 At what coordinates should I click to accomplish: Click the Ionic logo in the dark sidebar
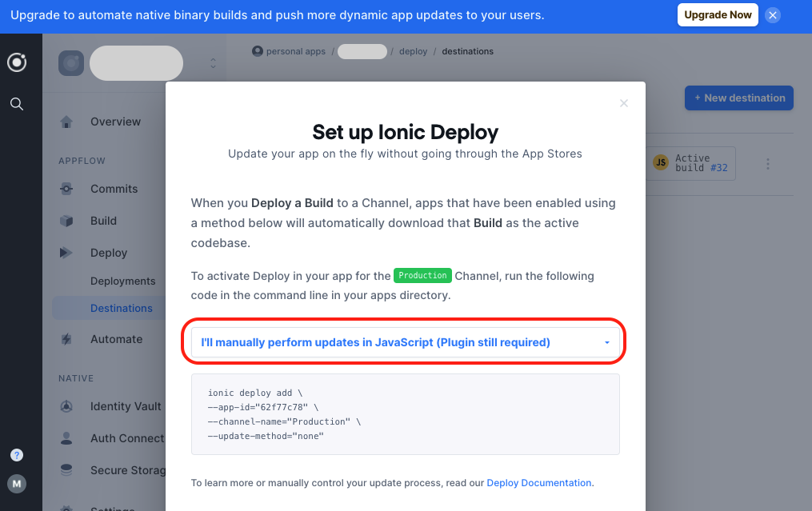[17, 62]
